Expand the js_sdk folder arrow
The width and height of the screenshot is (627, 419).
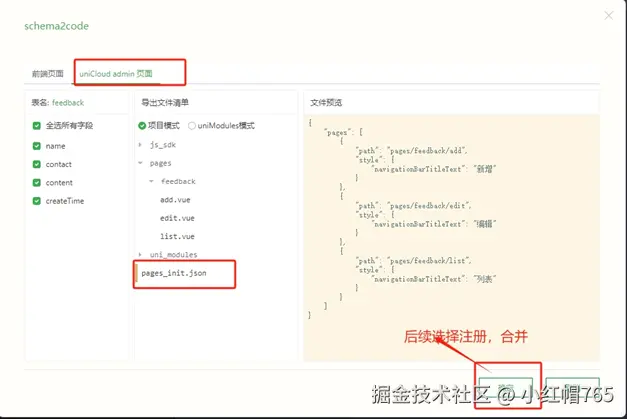pos(140,145)
